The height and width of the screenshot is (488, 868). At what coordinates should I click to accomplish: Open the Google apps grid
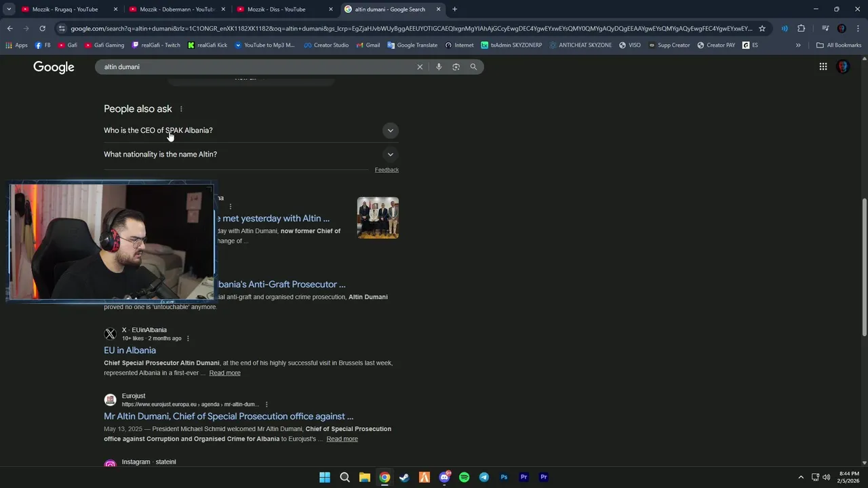[823, 66]
